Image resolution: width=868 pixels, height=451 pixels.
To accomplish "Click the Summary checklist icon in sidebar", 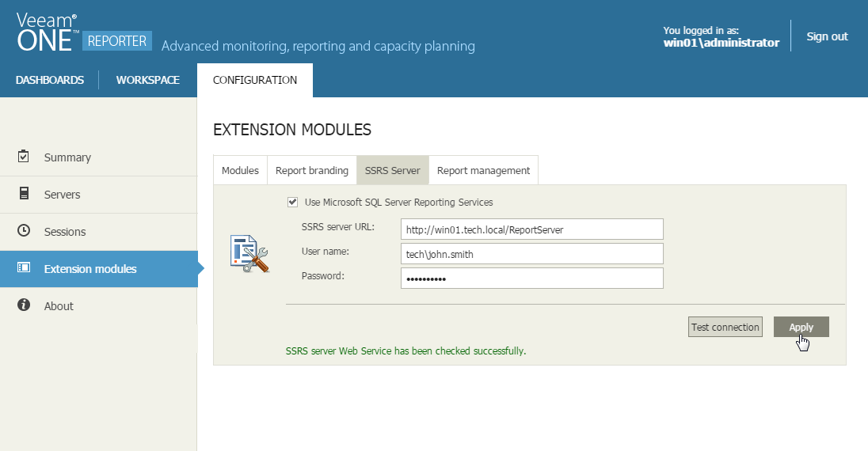I will point(23,157).
